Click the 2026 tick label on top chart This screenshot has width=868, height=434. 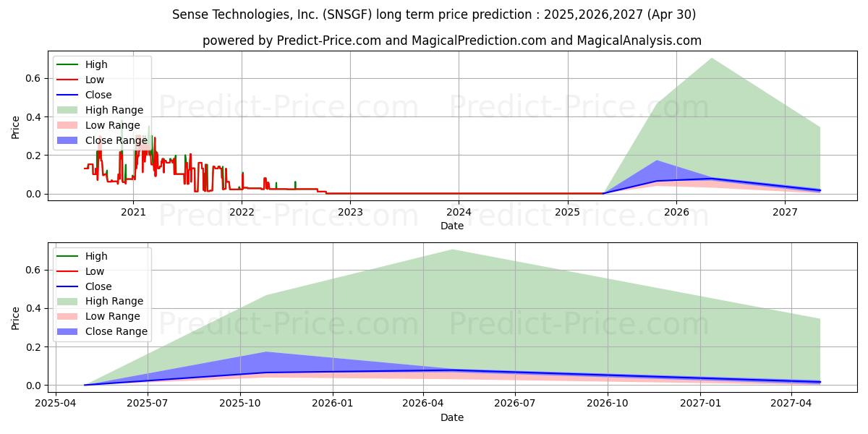[676, 212]
